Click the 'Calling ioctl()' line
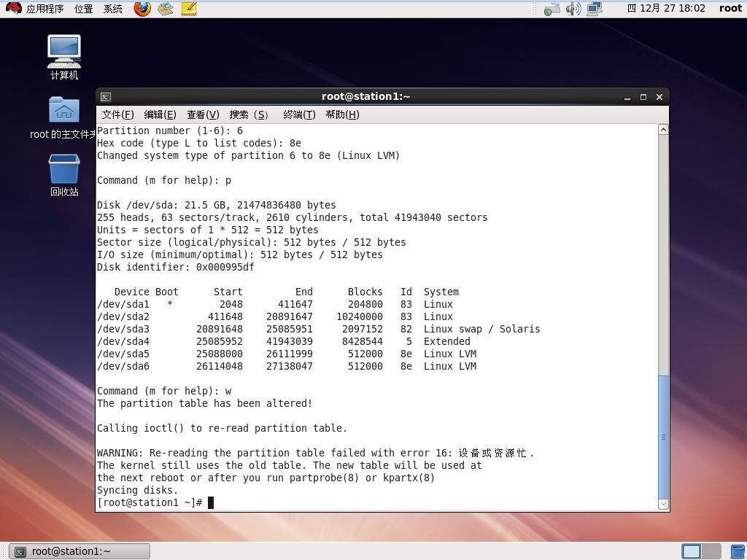This screenshot has height=560, width=747. (x=222, y=428)
